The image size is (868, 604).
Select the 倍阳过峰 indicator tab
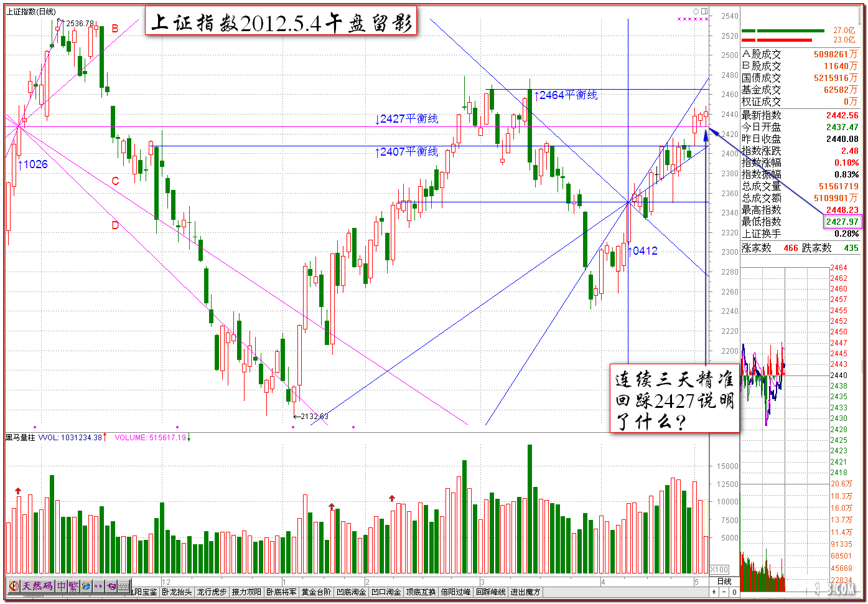[455, 592]
